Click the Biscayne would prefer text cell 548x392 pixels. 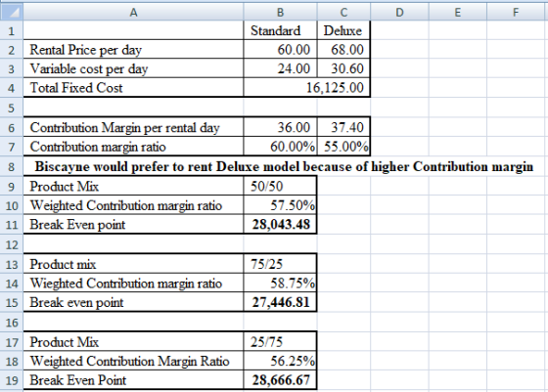(x=284, y=166)
